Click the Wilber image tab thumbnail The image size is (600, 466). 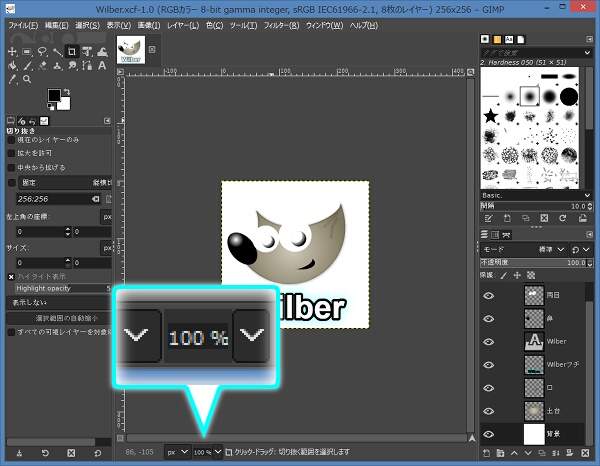[131, 50]
